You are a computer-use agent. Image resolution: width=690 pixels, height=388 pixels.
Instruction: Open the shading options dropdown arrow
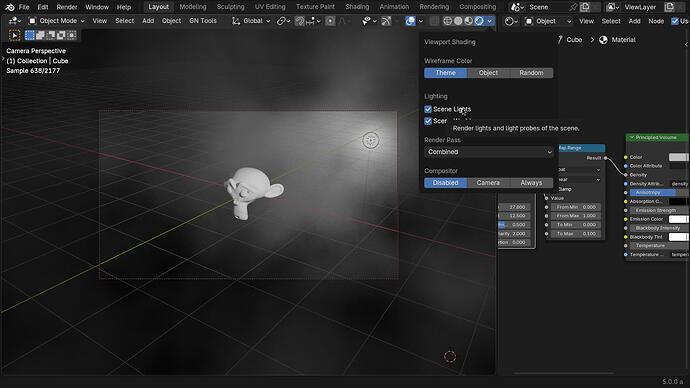click(x=489, y=21)
